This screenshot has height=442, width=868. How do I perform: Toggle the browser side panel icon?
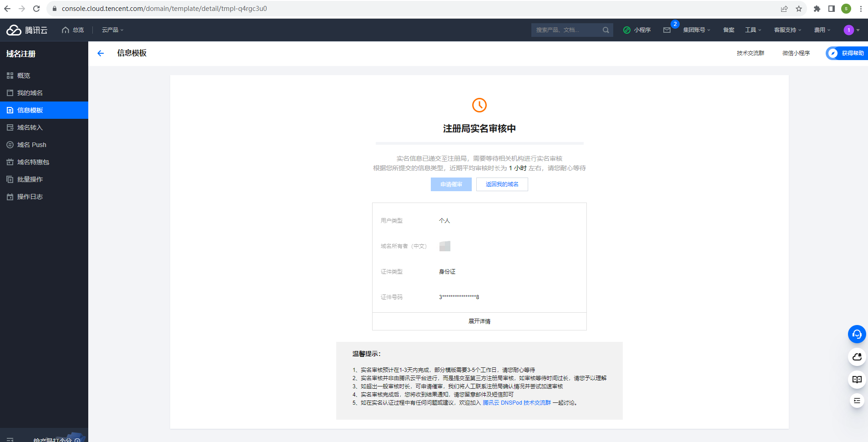tap(832, 9)
